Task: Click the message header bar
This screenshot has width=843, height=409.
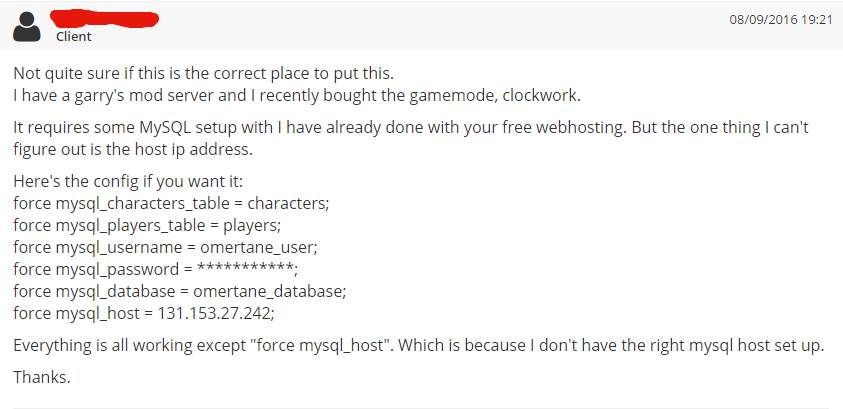Action: pos(422,25)
